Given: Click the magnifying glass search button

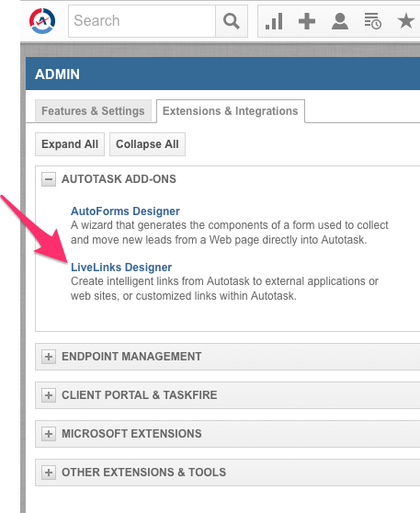Looking at the screenshot, I should coord(232,21).
